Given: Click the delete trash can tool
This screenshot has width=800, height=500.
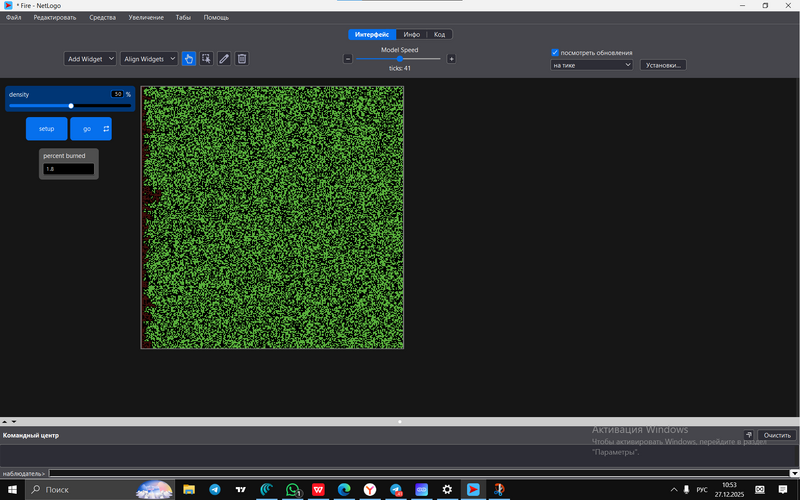Looking at the screenshot, I should coord(242,59).
